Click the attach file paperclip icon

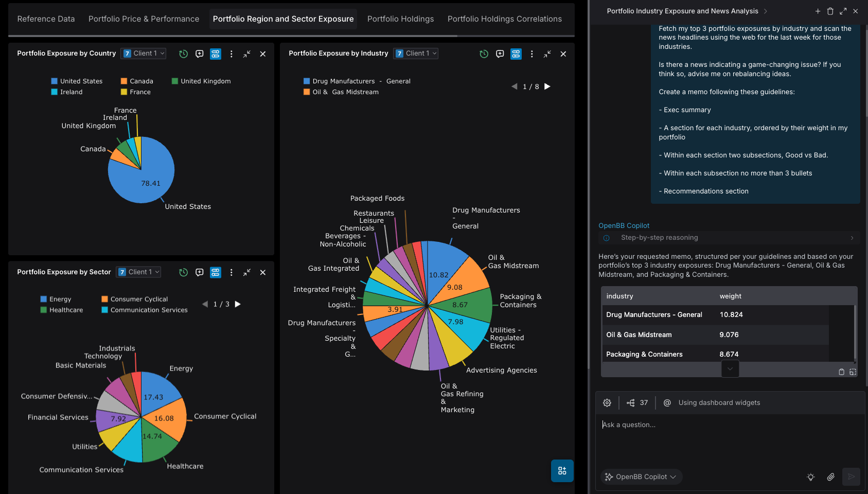click(830, 477)
